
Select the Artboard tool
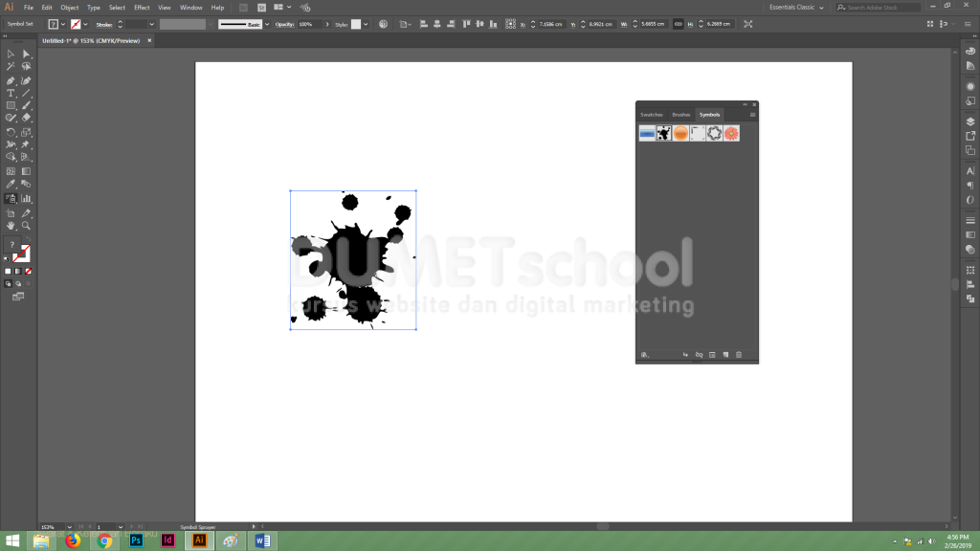[11, 213]
